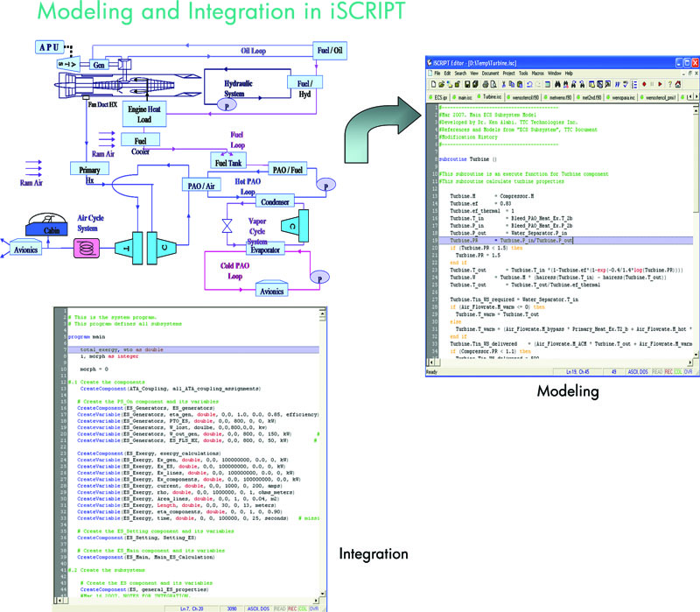
Task: Open the bookmark list dropdown icon
Action: pos(633,85)
